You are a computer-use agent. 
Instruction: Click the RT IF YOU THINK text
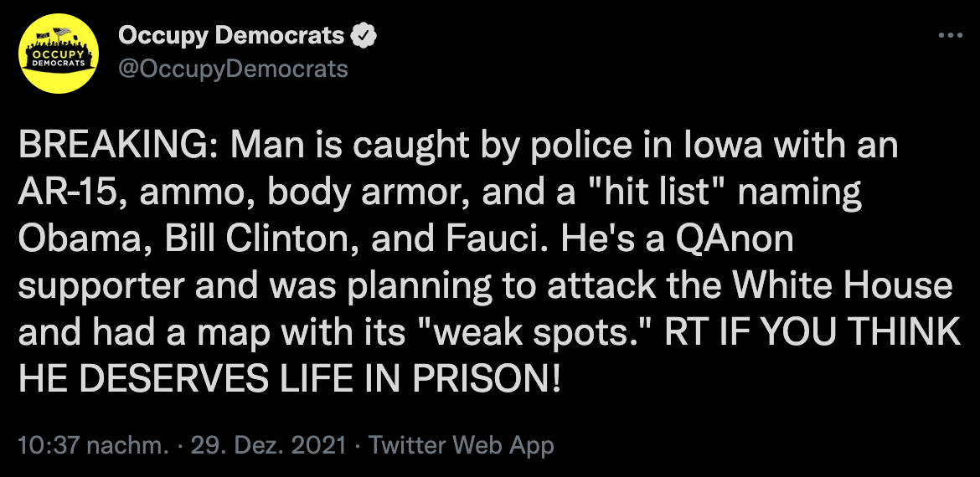click(x=812, y=333)
